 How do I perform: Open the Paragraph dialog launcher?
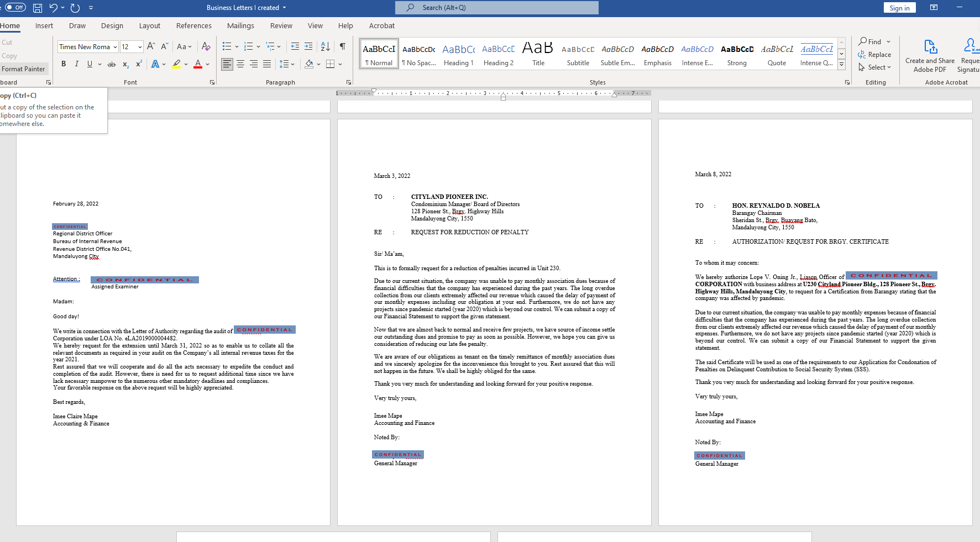pyautogui.click(x=349, y=82)
